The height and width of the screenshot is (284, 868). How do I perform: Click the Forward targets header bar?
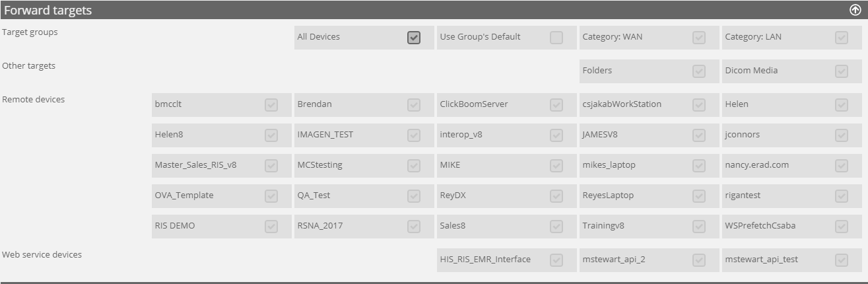[396, 10]
